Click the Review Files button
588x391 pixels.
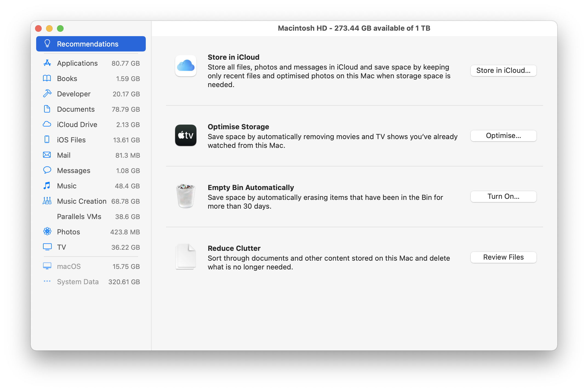503,257
